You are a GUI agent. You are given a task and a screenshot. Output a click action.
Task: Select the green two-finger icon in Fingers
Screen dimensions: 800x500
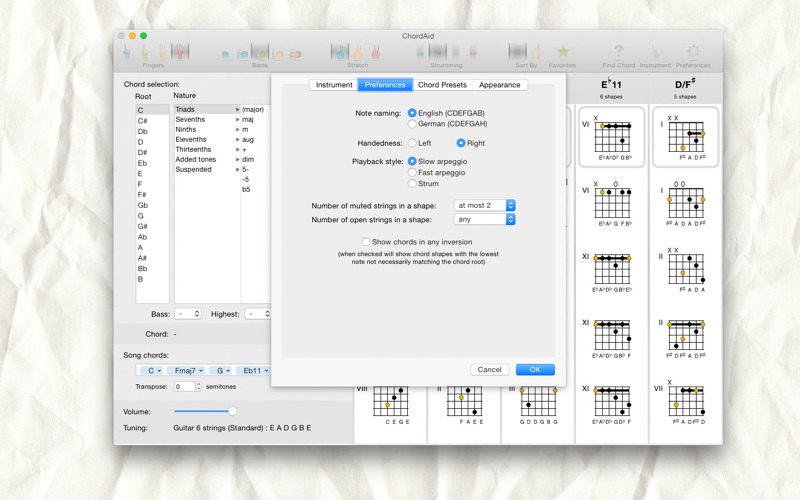pyautogui.click(x=145, y=52)
